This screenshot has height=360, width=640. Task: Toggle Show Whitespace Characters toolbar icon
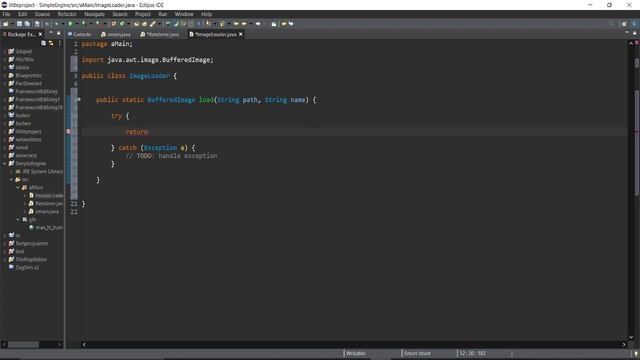click(x=199, y=24)
